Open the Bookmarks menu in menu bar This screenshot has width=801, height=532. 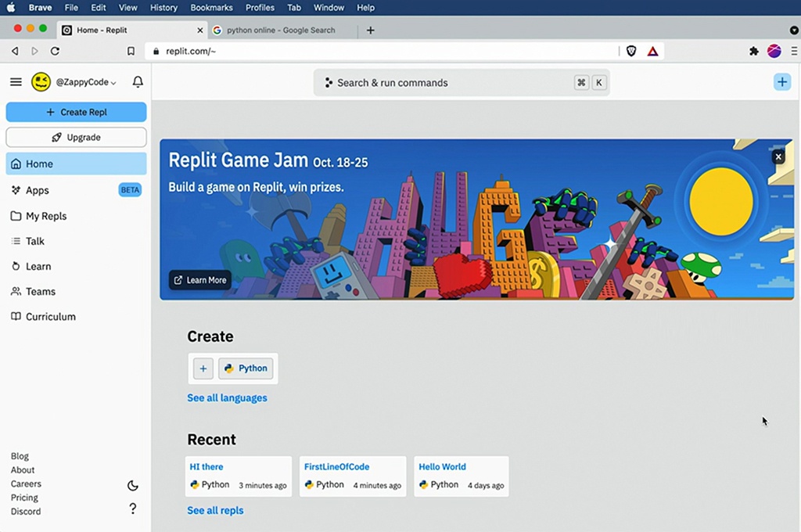pyautogui.click(x=211, y=8)
